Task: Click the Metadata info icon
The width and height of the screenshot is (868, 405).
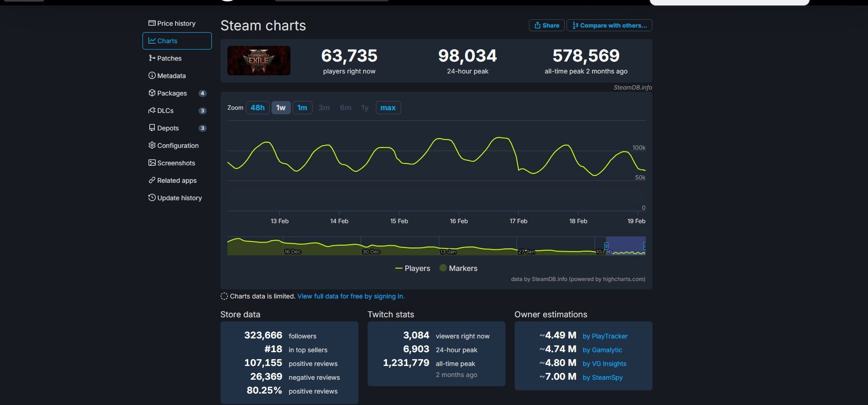Action: click(152, 75)
